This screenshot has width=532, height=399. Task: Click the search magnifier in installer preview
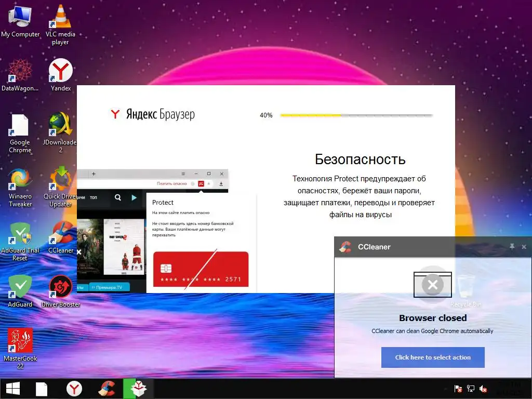point(118,197)
